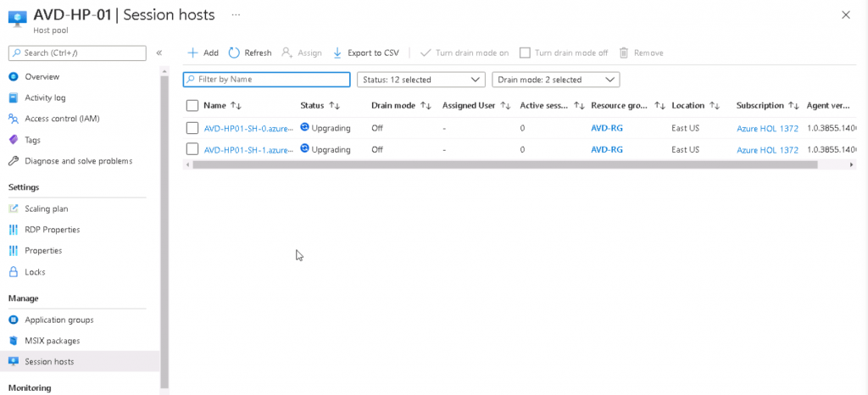Check the AVD-HP01-SH-1 row checkbox
This screenshot has height=395, width=868.
[192, 149]
